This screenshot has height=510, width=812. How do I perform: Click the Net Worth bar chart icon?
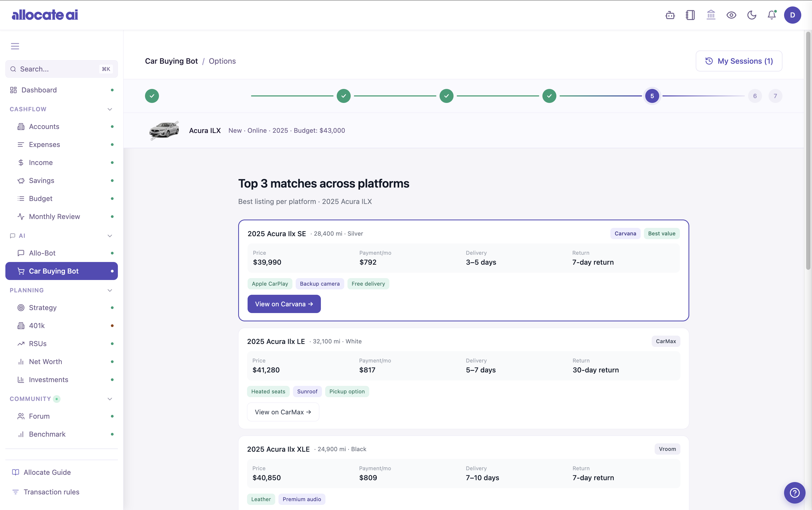(x=21, y=362)
